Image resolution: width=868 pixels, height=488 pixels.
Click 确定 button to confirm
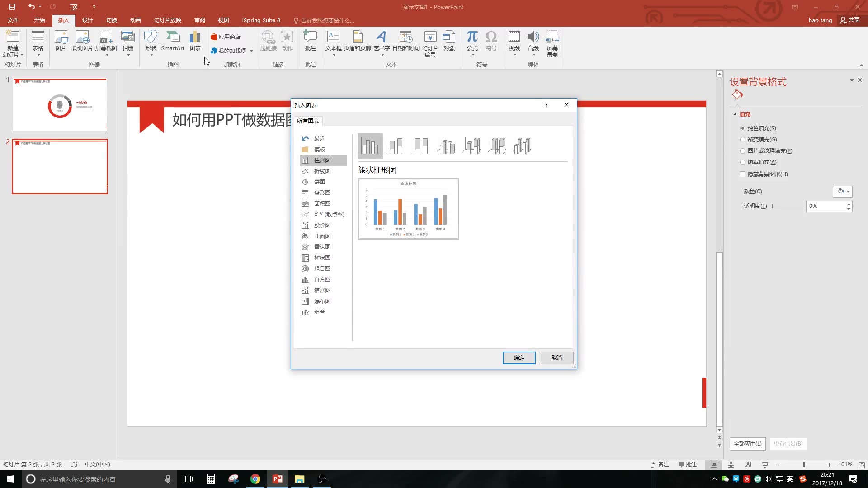coord(519,357)
